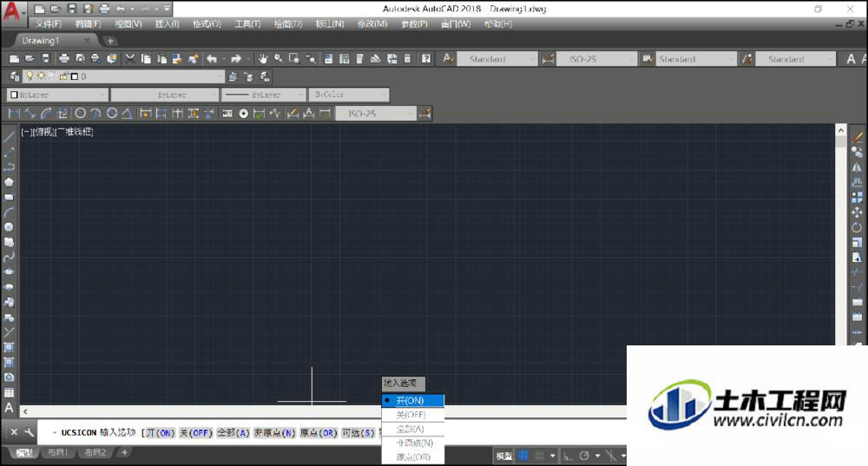
Task: Toggle layer freeze sun icon
Action: pos(41,76)
